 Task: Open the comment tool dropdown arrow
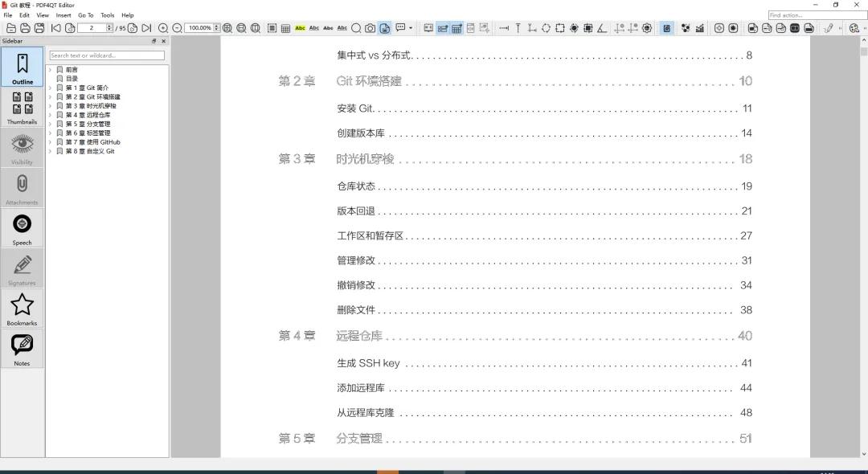pyautogui.click(x=410, y=27)
